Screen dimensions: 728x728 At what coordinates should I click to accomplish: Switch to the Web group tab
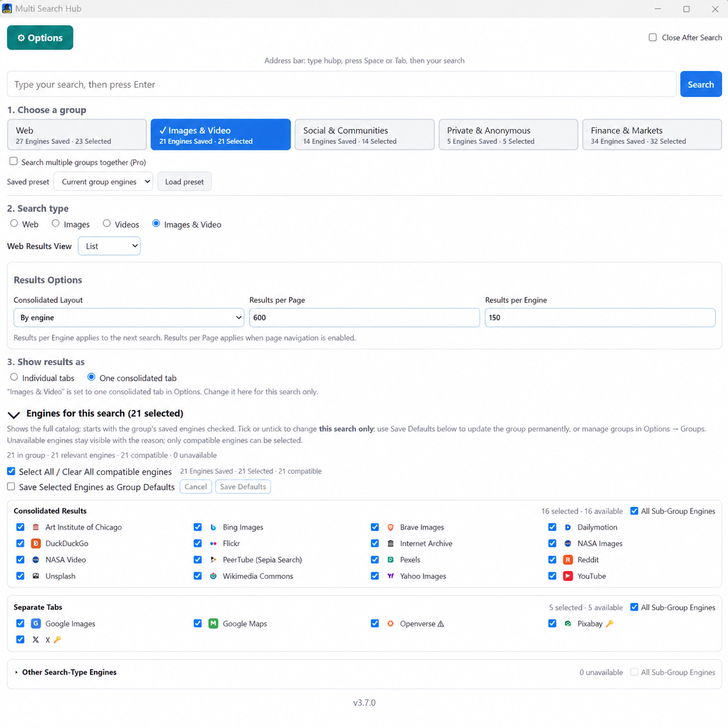coord(77,135)
